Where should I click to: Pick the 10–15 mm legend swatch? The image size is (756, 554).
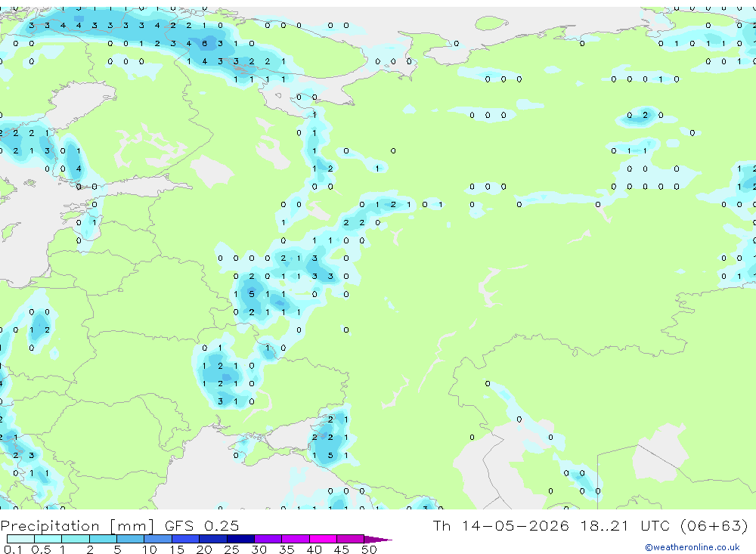click(158, 539)
